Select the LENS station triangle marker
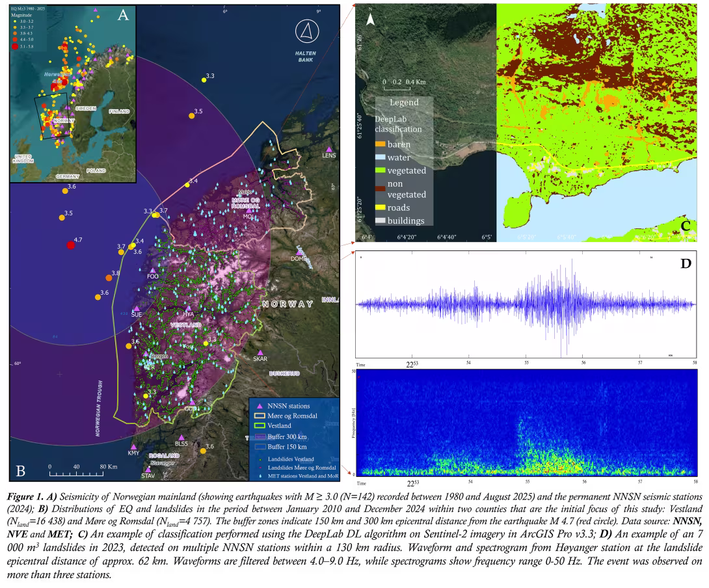Screen dimensions: 709x588 coord(329,149)
